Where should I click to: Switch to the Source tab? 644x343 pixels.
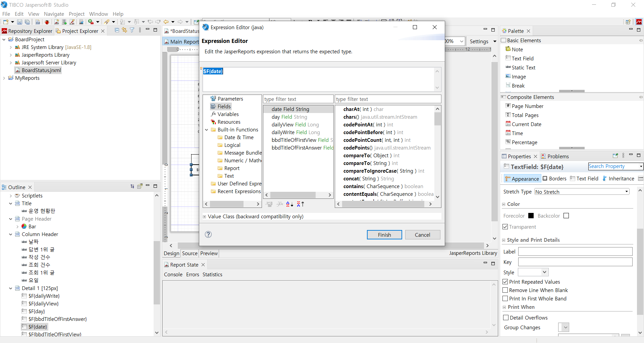[190, 253]
